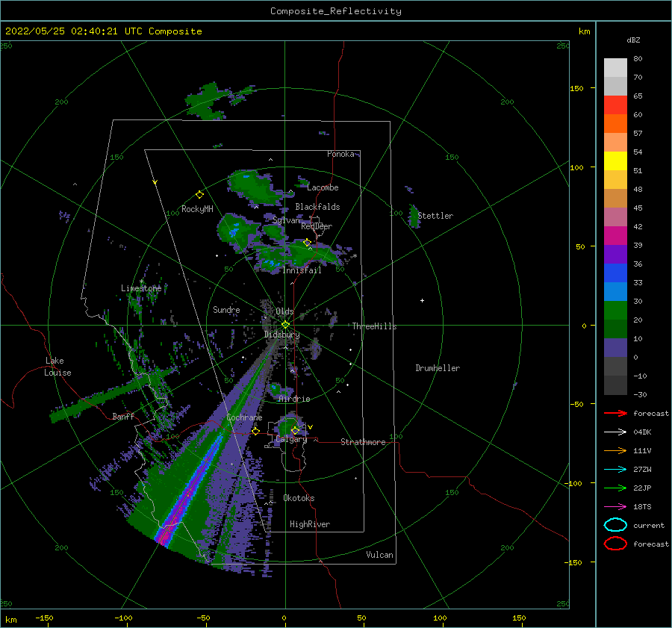Click the Lake Louise label
This screenshot has width=672, height=628.
click(x=57, y=367)
